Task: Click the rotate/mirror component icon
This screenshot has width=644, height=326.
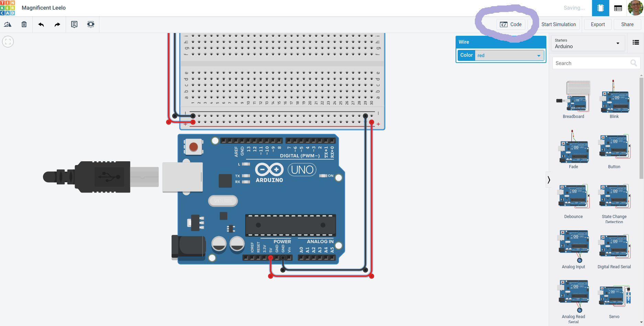Action: (x=8, y=24)
